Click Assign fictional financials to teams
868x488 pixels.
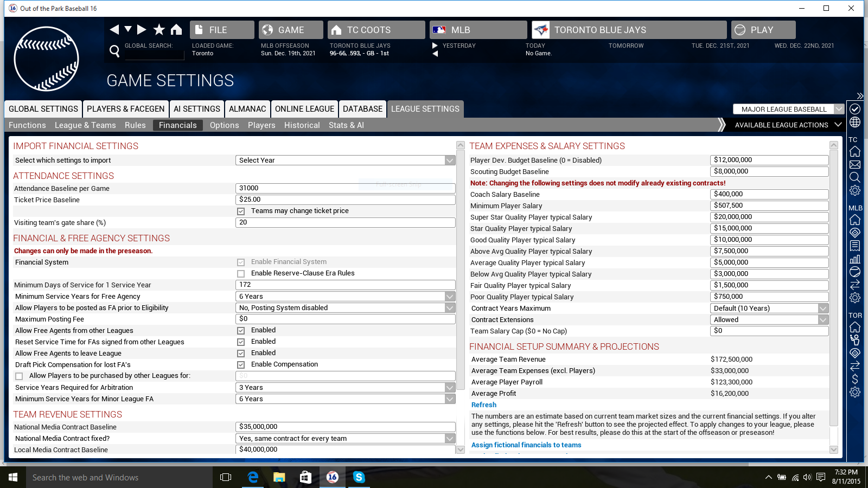(x=526, y=445)
